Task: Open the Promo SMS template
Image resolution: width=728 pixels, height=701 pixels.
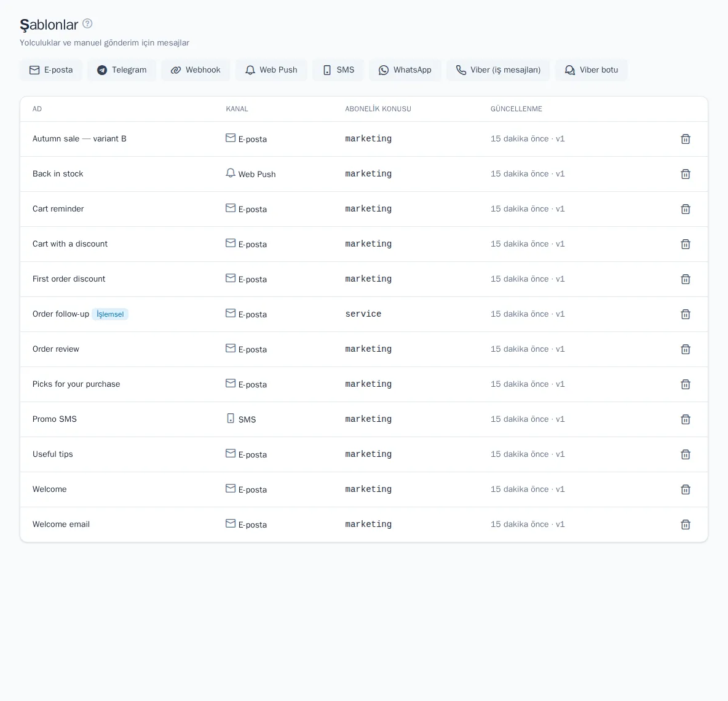Action: coord(54,419)
